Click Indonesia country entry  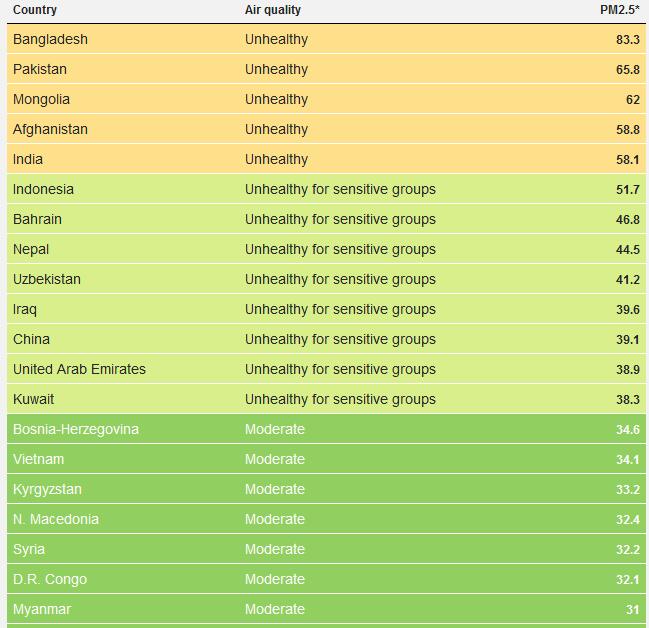pyautogui.click(x=43, y=189)
